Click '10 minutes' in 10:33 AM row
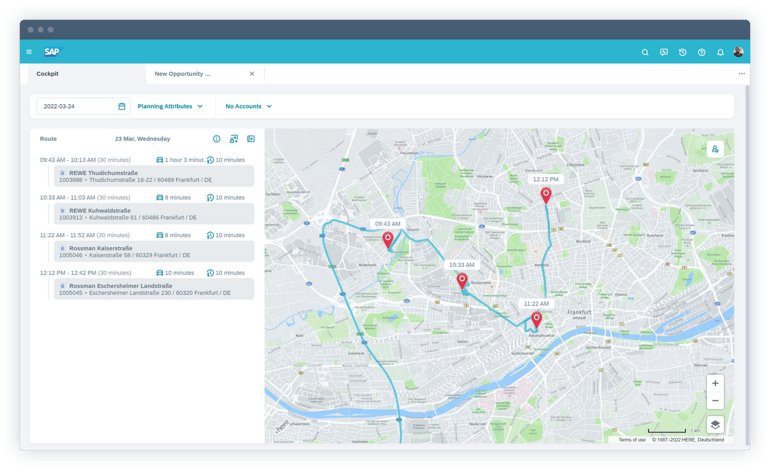Image resolution: width=770 pixels, height=470 pixels. 230,197
